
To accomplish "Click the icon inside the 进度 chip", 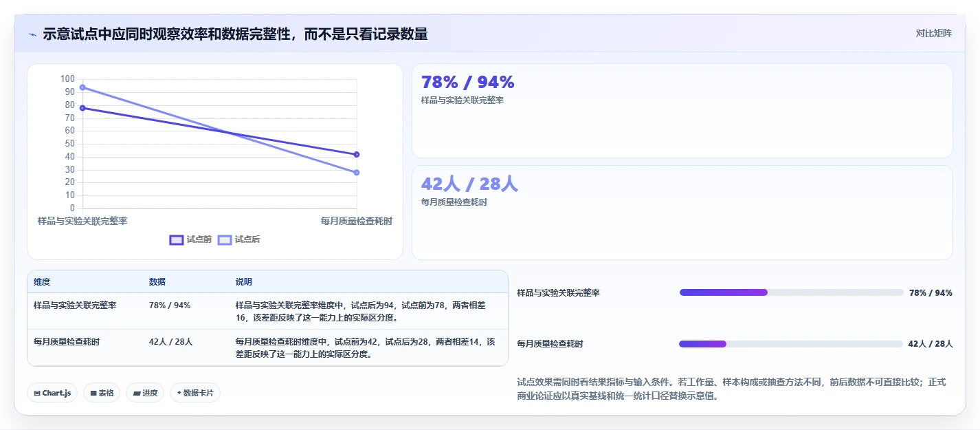I will click(136, 393).
